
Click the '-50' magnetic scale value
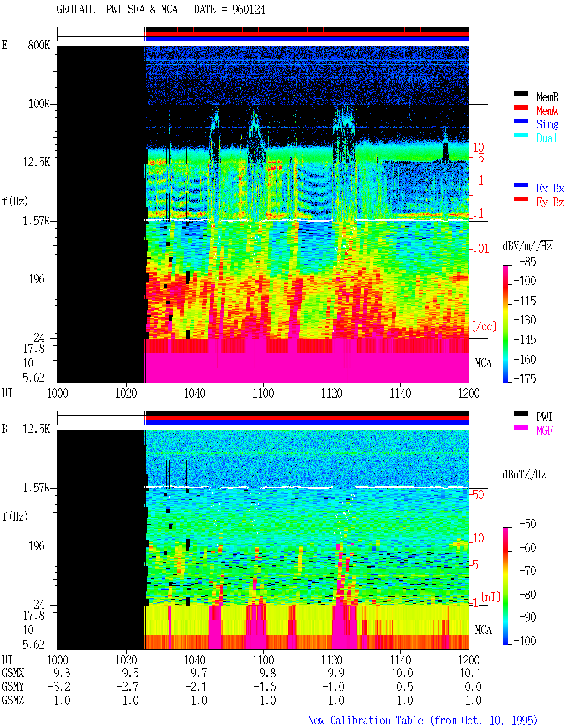(x=527, y=524)
